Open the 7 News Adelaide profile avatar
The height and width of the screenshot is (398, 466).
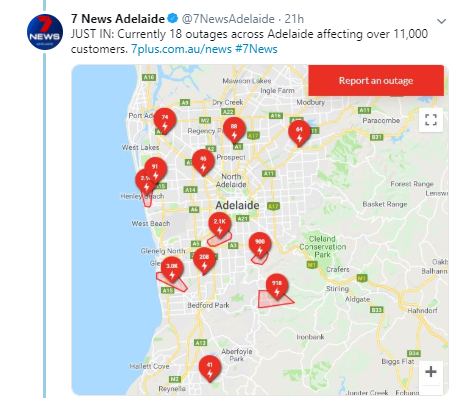pyautogui.click(x=45, y=32)
